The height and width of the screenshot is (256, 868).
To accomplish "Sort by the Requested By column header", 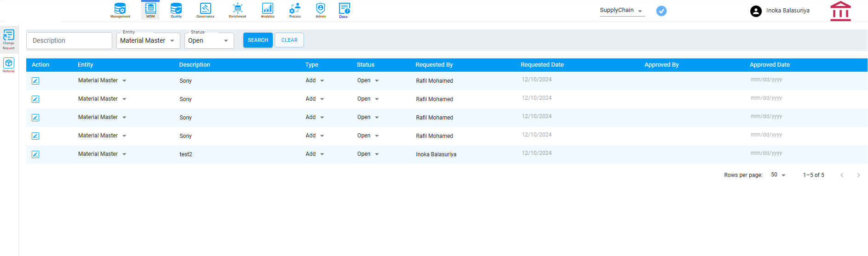I will point(434,65).
